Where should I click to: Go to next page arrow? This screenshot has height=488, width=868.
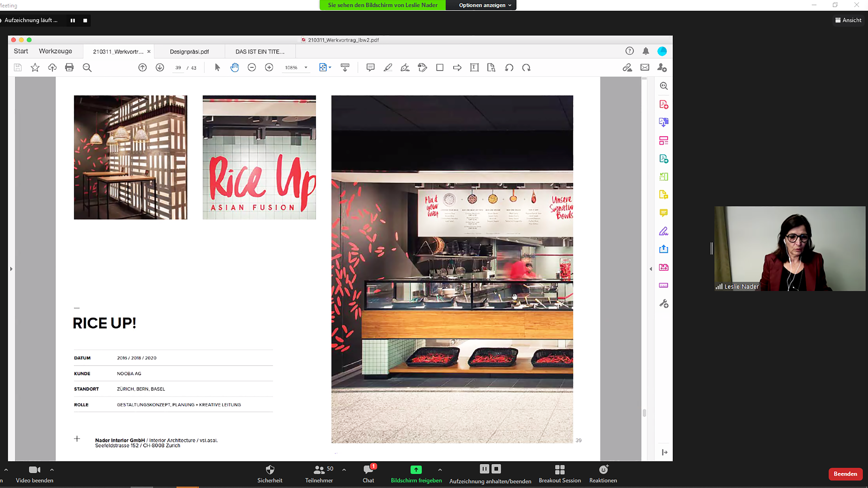[160, 68]
